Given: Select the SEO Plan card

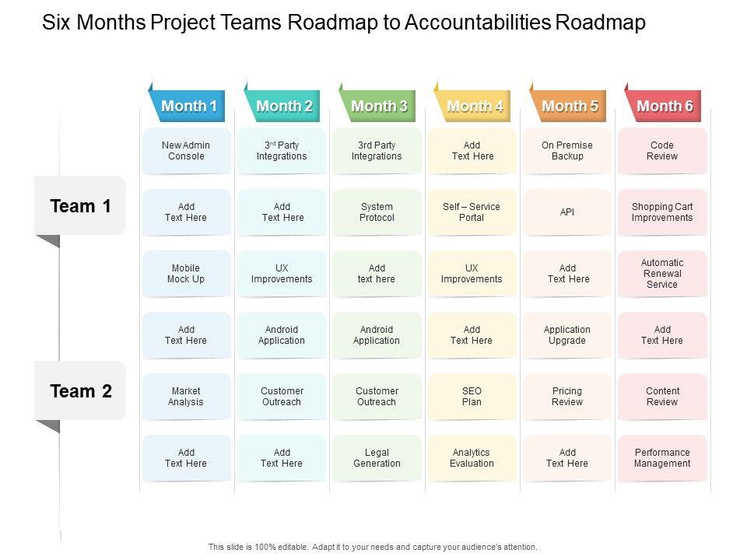Looking at the screenshot, I should click(472, 397).
